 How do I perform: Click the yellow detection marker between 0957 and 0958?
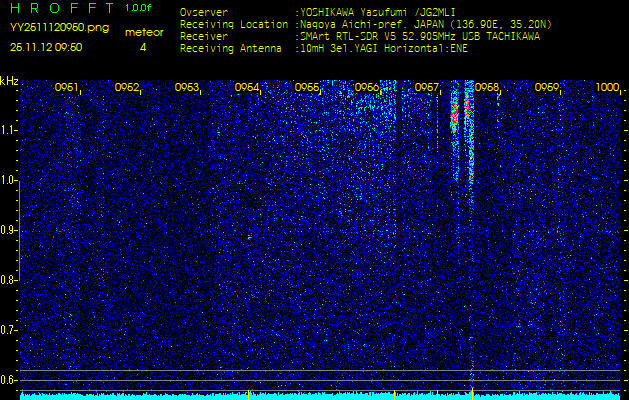click(x=473, y=395)
